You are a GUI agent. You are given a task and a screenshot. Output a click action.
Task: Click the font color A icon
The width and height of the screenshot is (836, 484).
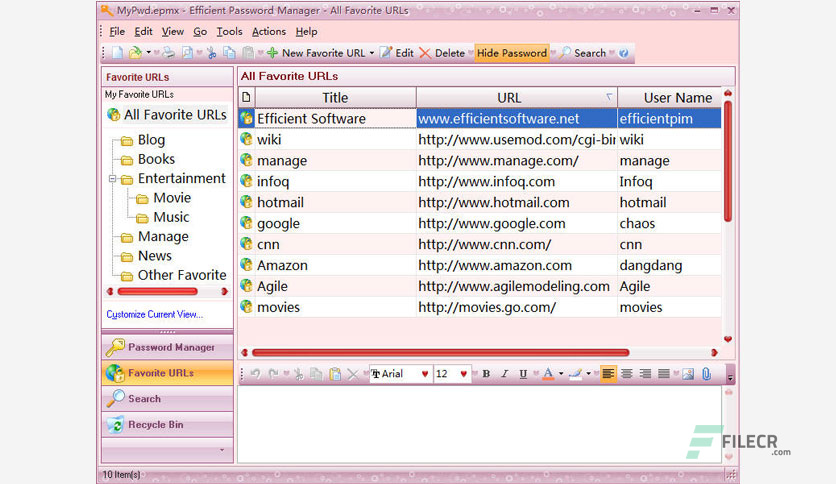point(548,374)
